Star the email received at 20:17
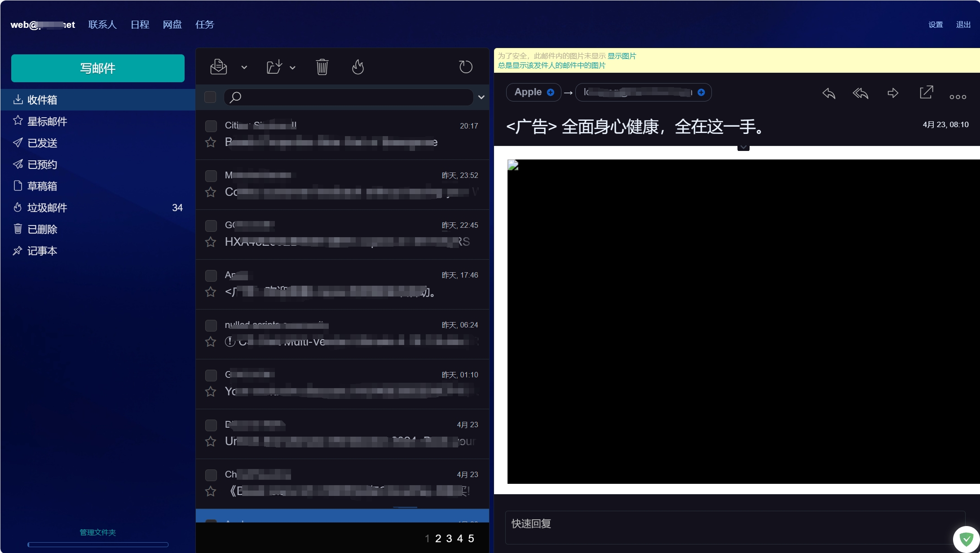Viewport: 980px width, 553px height. 211,142
